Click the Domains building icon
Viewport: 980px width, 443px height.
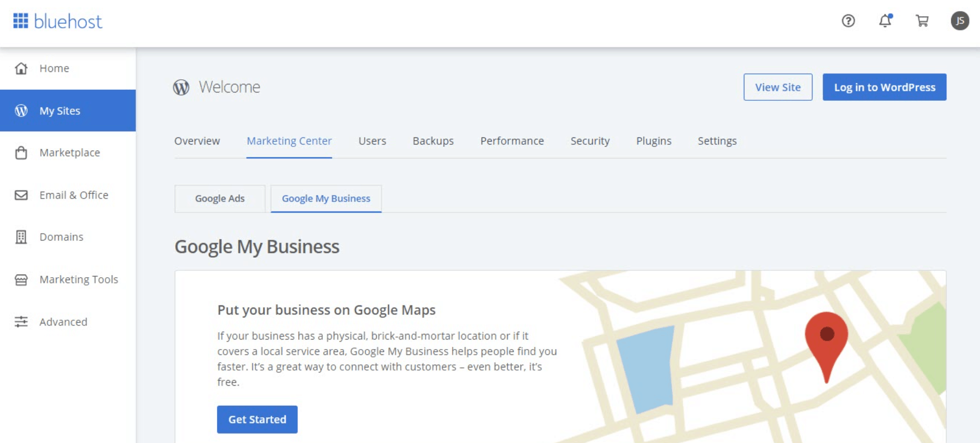point(21,237)
